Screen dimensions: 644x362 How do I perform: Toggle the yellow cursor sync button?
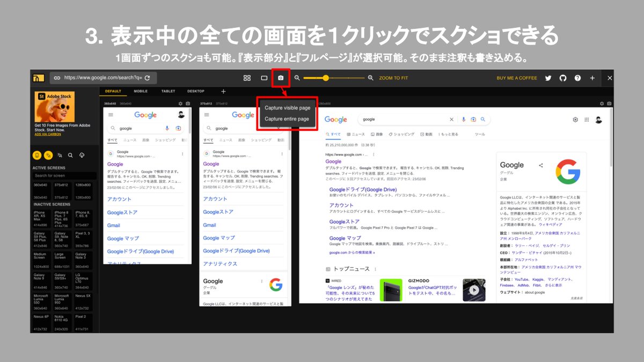click(48, 155)
